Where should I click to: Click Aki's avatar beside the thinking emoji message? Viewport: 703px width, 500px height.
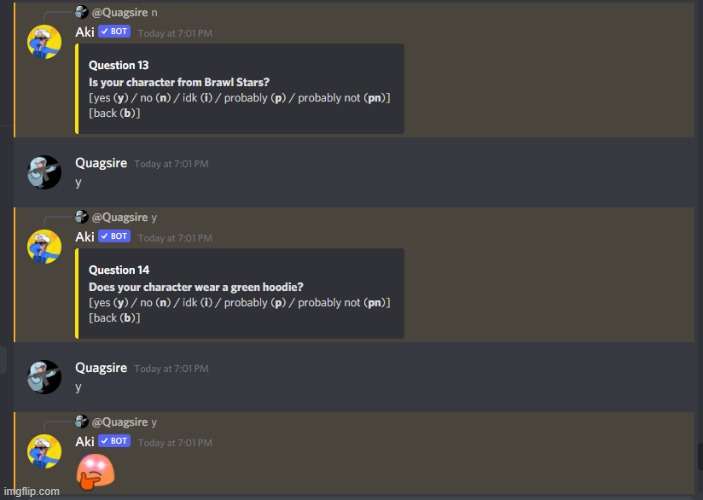tap(44, 452)
